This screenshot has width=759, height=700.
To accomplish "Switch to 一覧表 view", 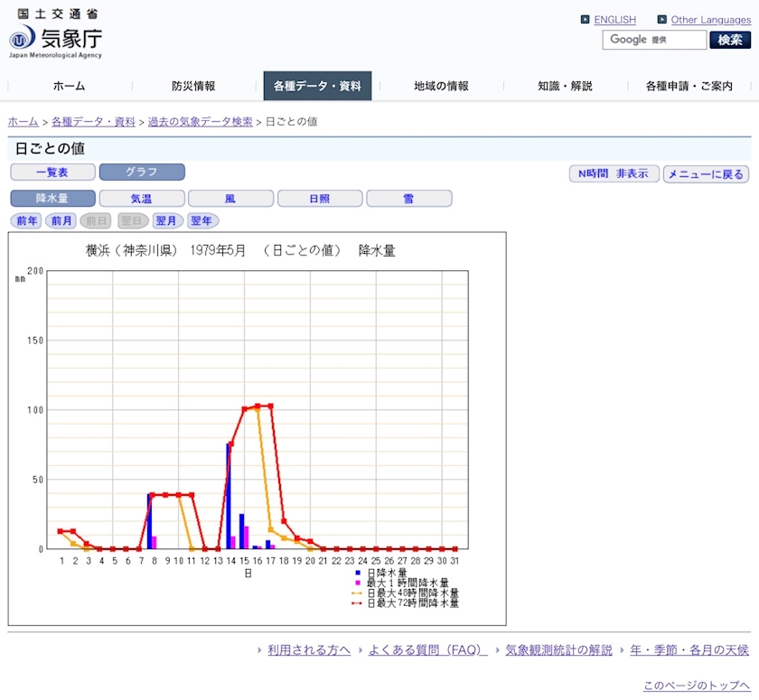I will tap(52, 173).
